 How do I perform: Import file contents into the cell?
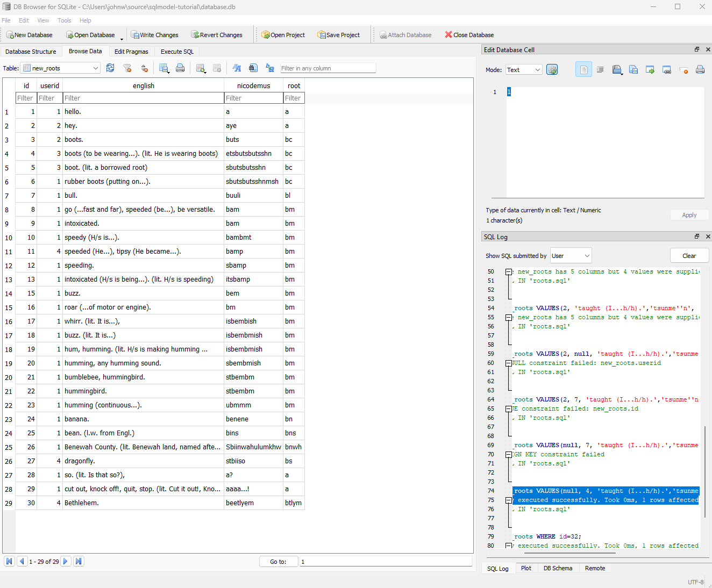coord(617,69)
